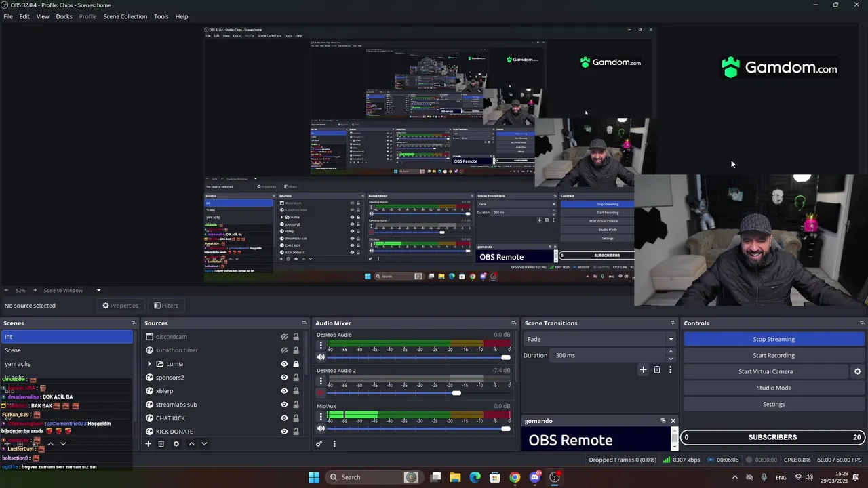This screenshot has height=488, width=868.
Task: Open source Properties button
Action: (x=120, y=306)
